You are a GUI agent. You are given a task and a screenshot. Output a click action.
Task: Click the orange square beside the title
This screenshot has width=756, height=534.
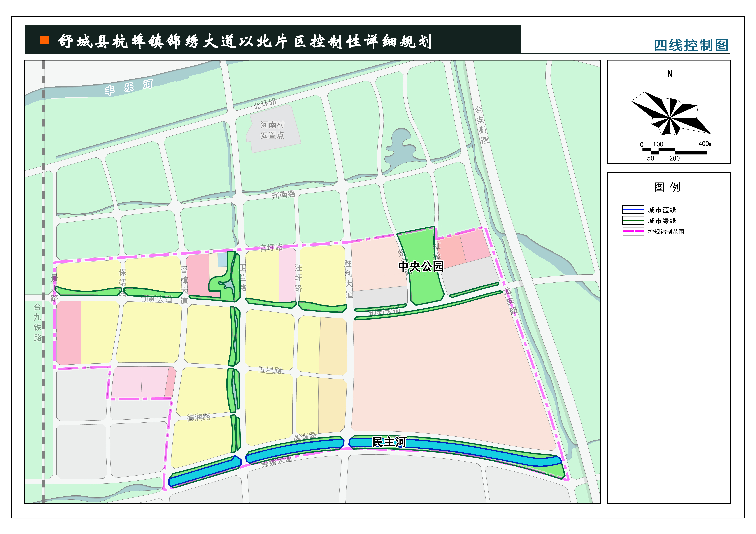pyautogui.click(x=44, y=40)
